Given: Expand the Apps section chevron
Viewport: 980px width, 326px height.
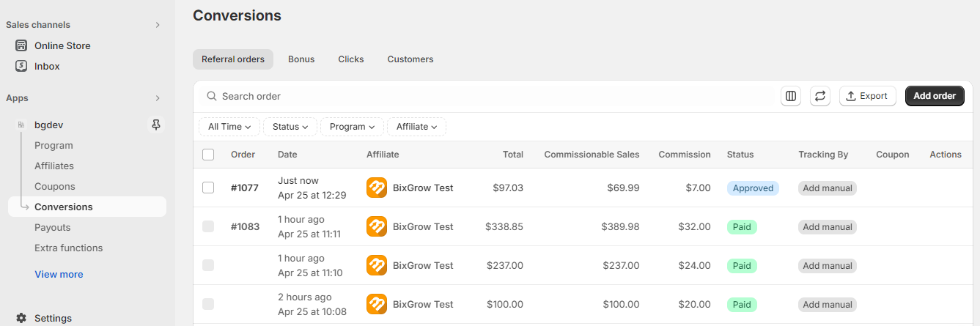Looking at the screenshot, I should (x=157, y=98).
